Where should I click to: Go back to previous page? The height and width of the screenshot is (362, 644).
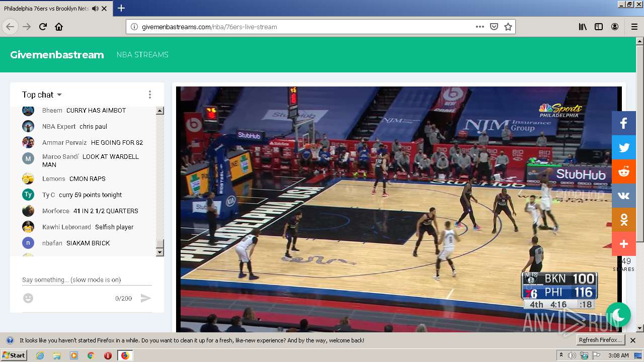[10, 27]
